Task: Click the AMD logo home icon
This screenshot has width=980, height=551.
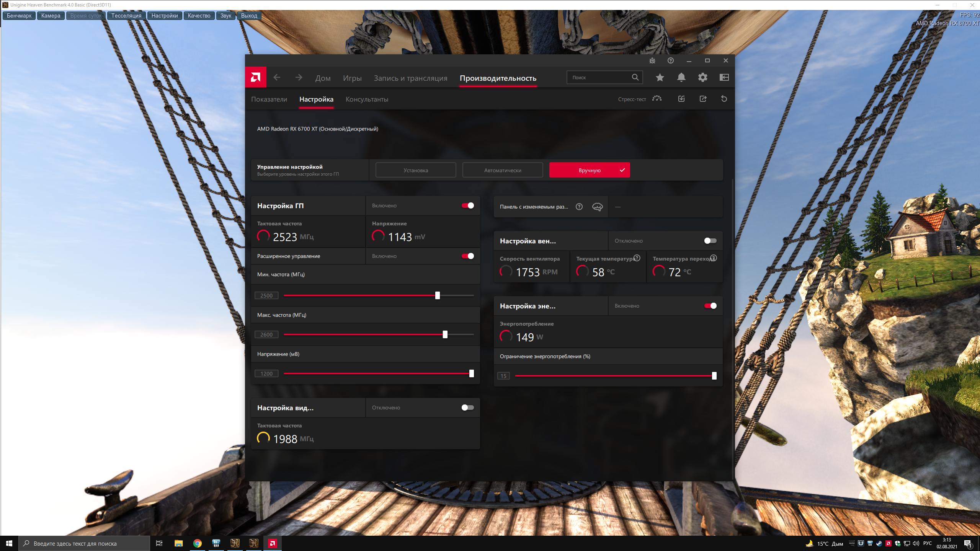Action: [x=255, y=78]
